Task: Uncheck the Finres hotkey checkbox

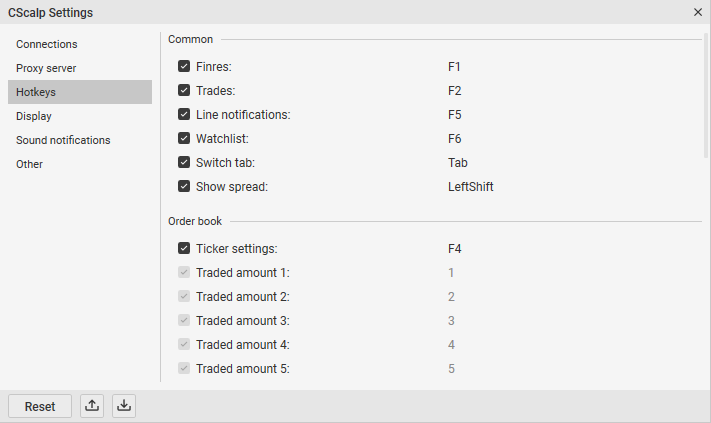Action: 184,67
